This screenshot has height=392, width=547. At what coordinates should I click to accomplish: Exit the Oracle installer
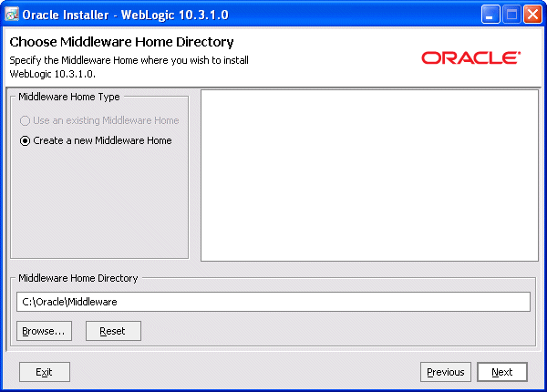tap(45, 372)
